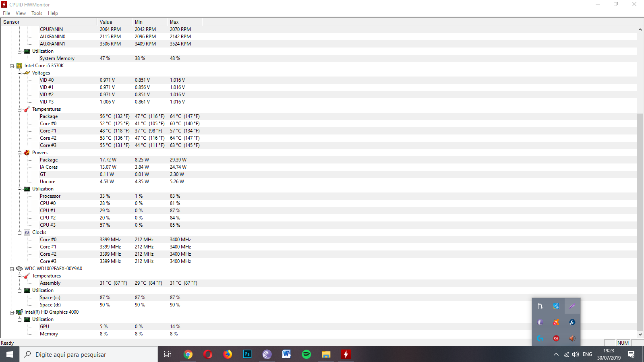Viewport: 644px width, 362px height.
Task: Select the Core #2 temperature row
Action: (319, 138)
